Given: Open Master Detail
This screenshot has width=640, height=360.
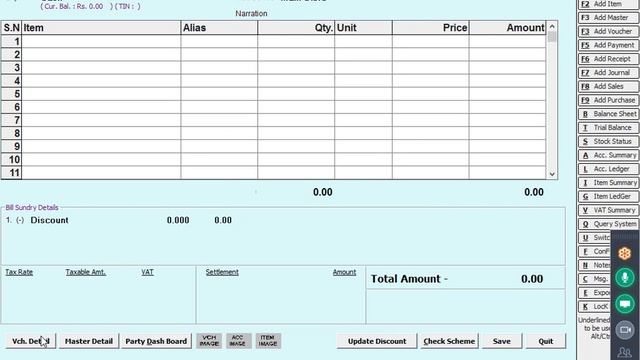Looking at the screenshot, I should tap(89, 341).
